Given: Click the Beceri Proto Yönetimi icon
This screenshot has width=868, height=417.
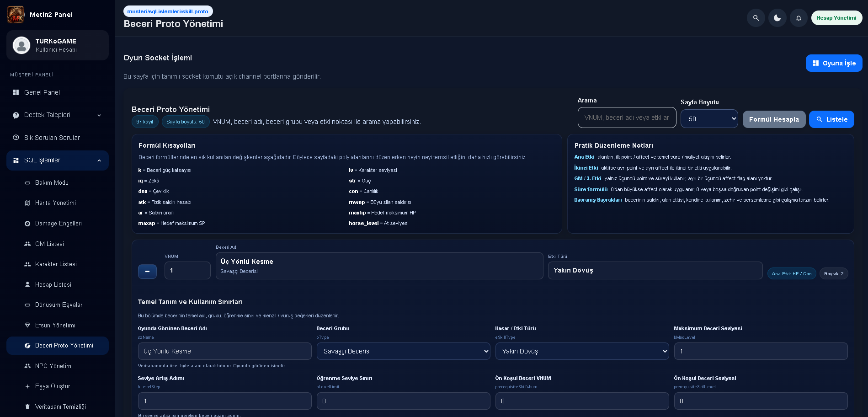Looking at the screenshot, I should [27, 346].
